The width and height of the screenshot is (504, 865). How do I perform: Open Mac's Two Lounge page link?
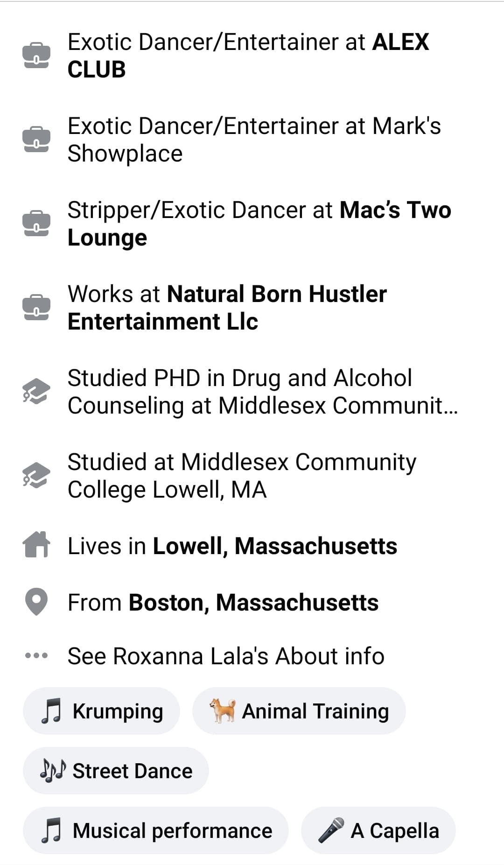tap(395, 210)
